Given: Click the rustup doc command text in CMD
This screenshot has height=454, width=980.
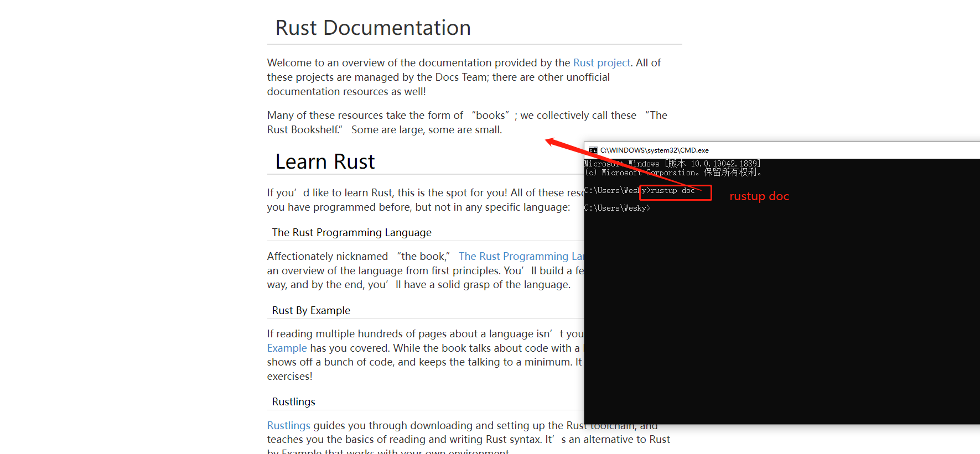Looking at the screenshot, I should click(x=672, y=191).
